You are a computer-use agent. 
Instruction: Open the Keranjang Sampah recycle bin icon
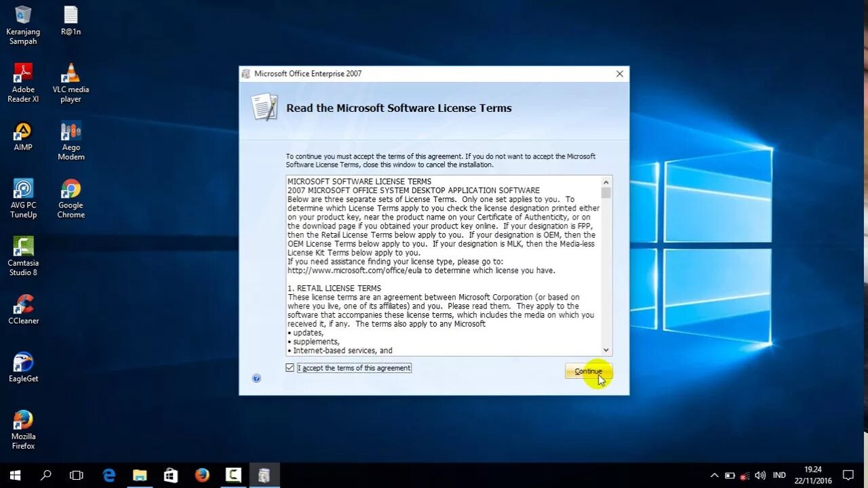23,25
